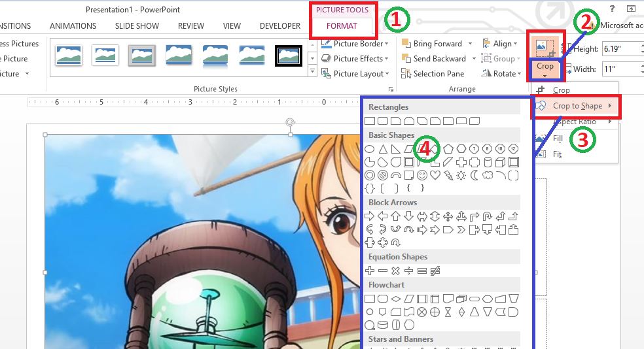The height and width of the screenshot is (349, 644).
Task: Pick the Chevron block arrow shape
Action: (x=461, y=229)
